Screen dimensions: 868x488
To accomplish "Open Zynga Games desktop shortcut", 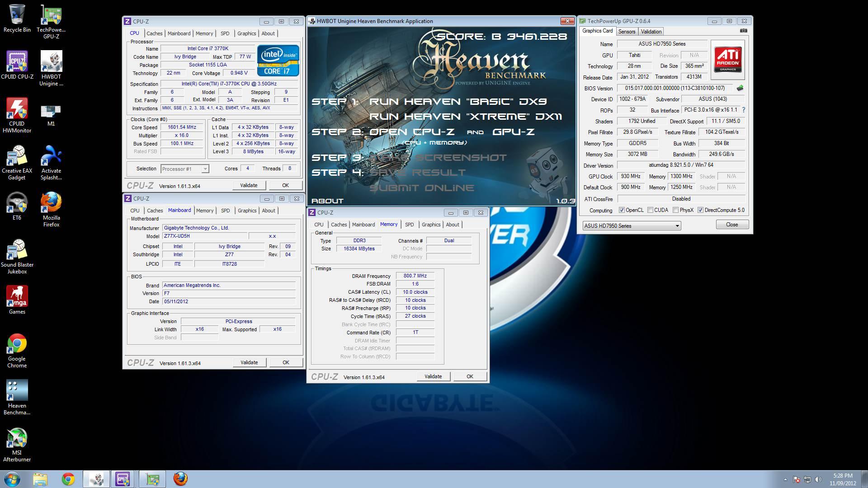I will pos(17,300).
